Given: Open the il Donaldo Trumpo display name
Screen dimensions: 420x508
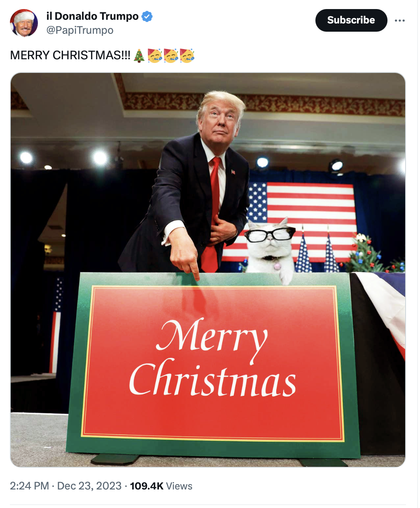Looking at the screenshot, I should tap(93, 16).
